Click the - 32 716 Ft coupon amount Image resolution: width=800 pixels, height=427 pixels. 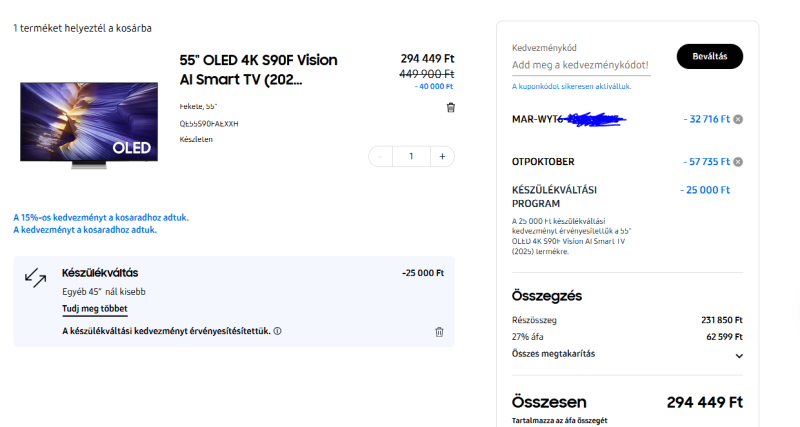click(707, 119)
